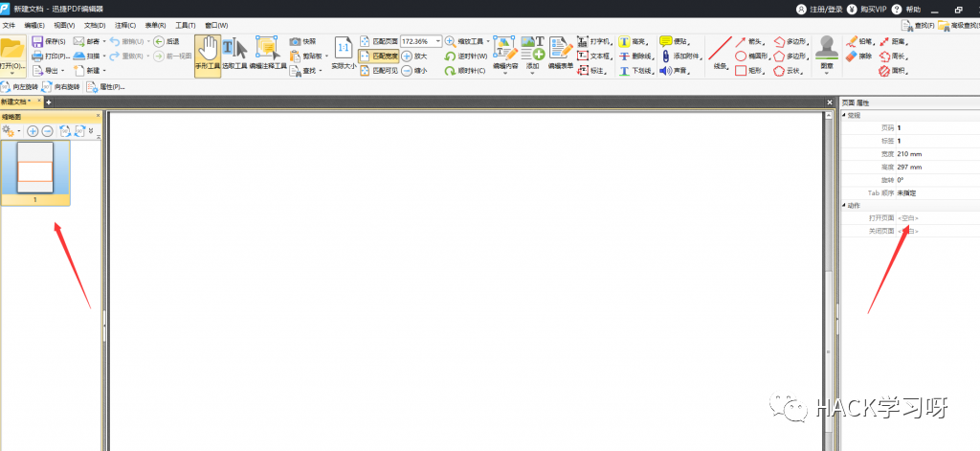Add a Sticky Note (便贴) annotation
Viewport: 980px width, 451px height.
coord(666,42)
